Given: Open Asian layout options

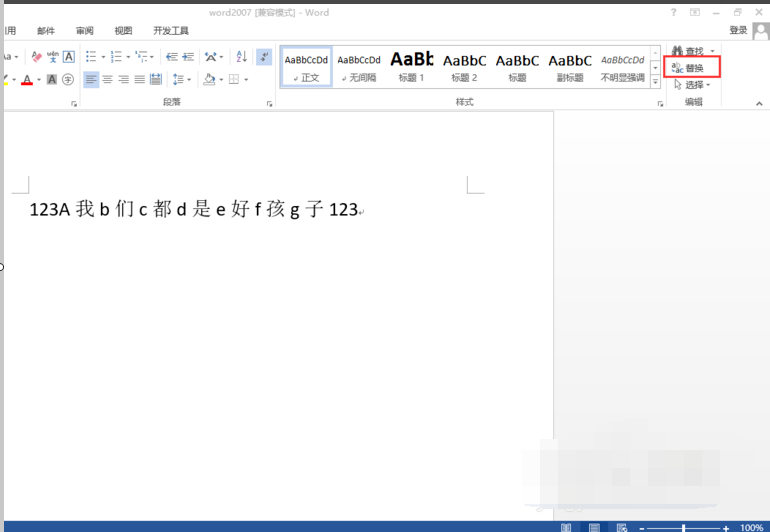Looking at the screenshot, I should click(214, 57).
